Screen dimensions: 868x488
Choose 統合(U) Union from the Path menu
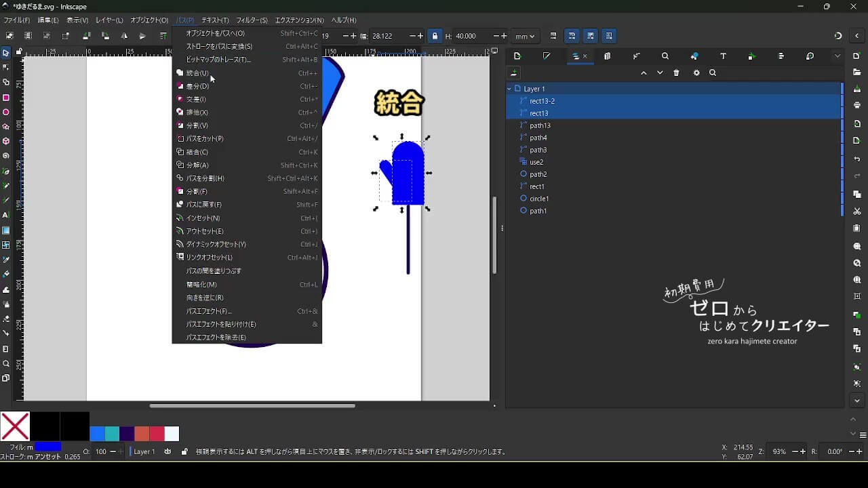click(x=197, y=73)
